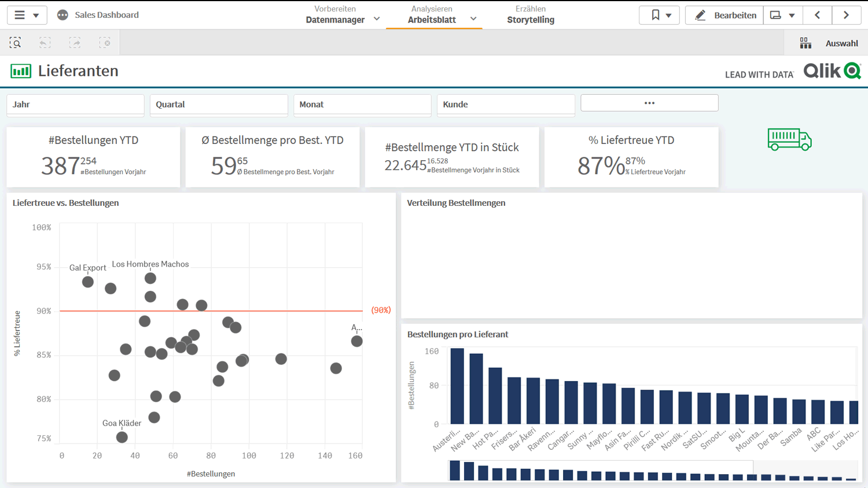Image resolution: width=868 pixels, height=488 pixels.
Task: Click the Liefertreue vs. Bestellungen chart title
Action: coord(65,203)
